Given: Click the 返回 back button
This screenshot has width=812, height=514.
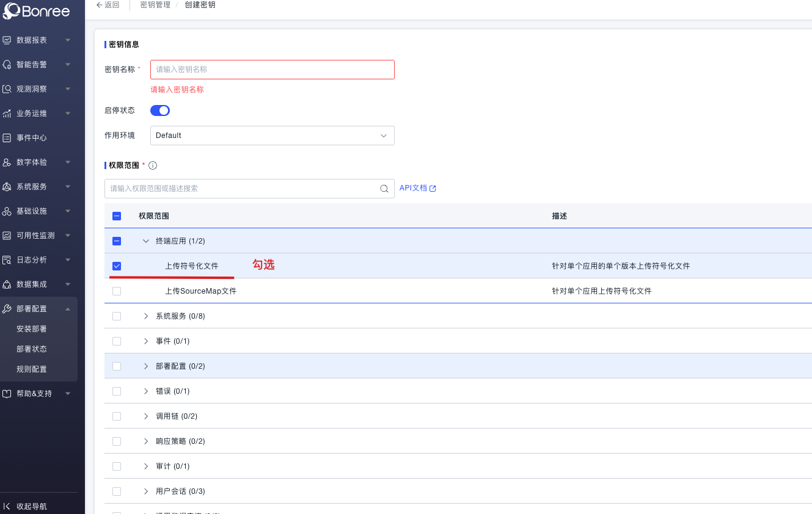Looking at the screenshot, I should coord(109,5).
